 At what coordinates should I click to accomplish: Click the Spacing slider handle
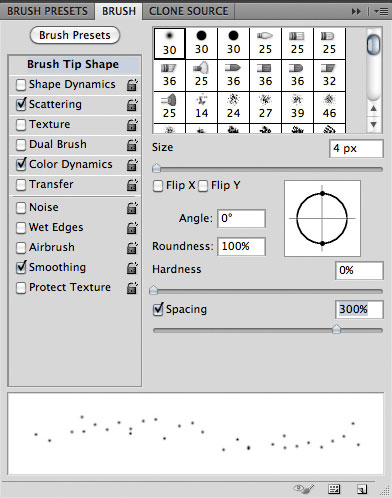point(337,329)
